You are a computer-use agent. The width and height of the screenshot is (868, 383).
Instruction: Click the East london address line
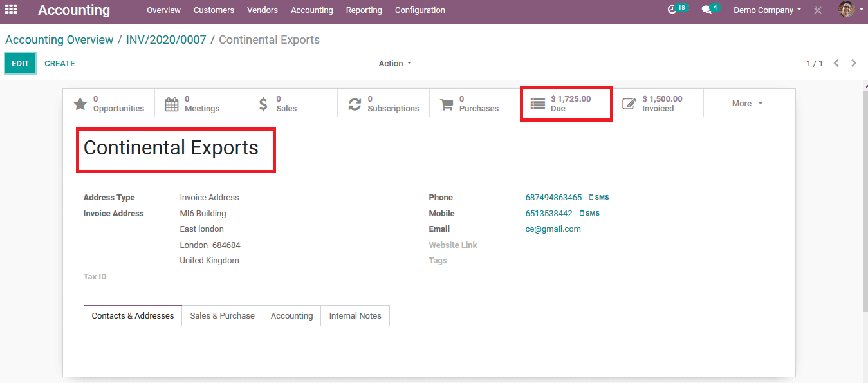pyautogui.click(x=201, y=229)
